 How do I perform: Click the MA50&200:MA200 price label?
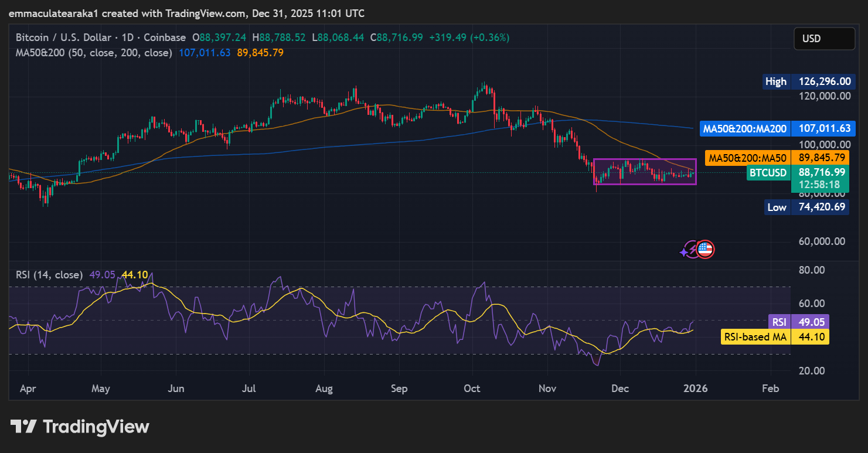coord(744,128)
